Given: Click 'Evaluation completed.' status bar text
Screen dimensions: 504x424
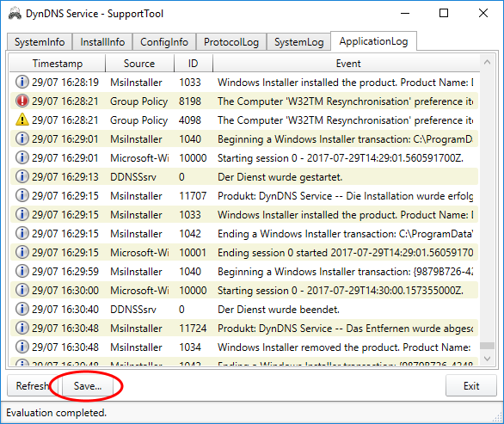Looking at the screenshot, I should (x=56, y=413).
